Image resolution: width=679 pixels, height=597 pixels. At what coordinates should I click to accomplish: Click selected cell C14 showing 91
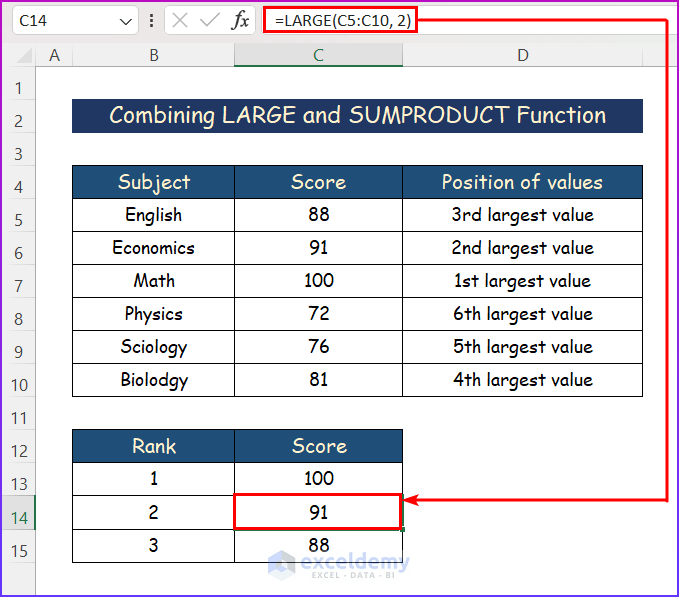pos(317,512)
